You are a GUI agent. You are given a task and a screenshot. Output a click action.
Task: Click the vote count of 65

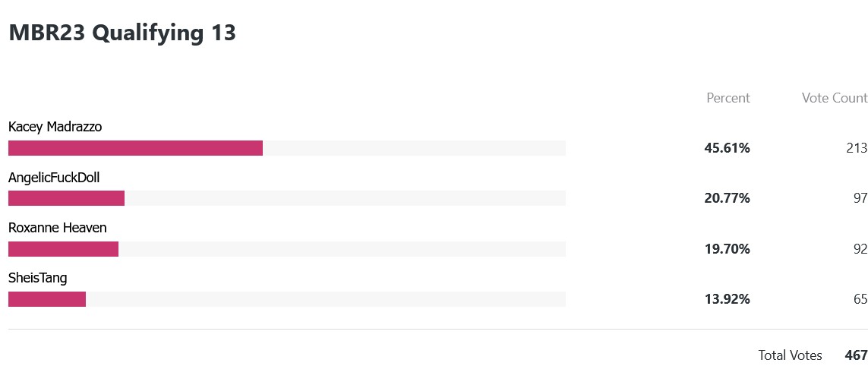(860, 299)
